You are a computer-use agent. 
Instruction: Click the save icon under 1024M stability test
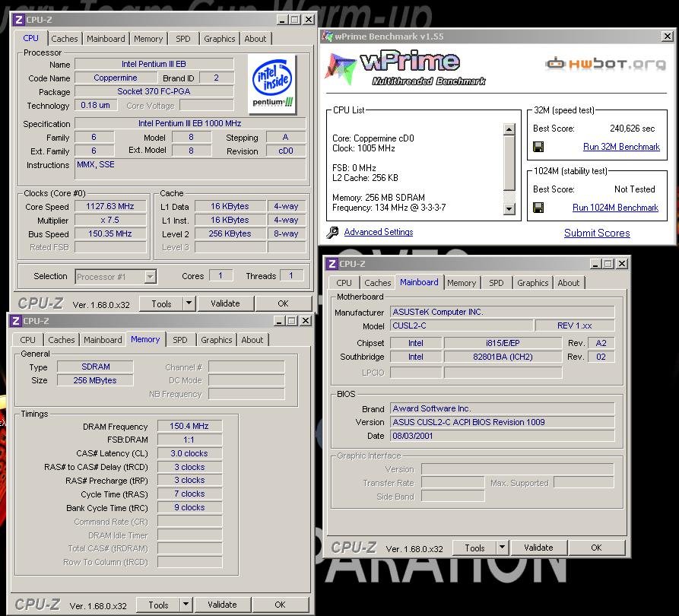[538, 208]
